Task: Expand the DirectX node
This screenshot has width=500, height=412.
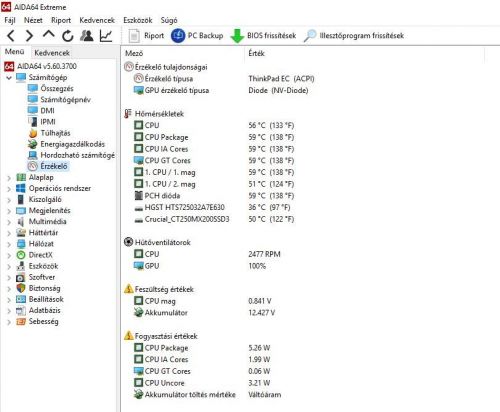Action: point(9,256)
